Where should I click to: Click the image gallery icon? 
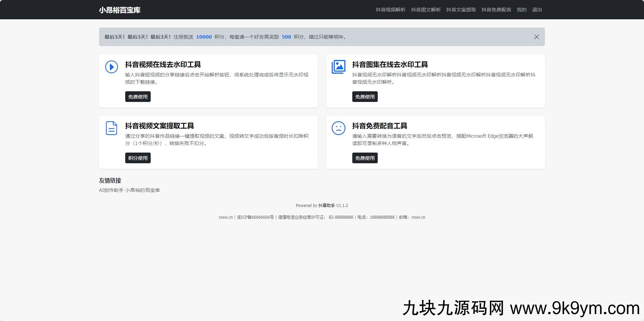click(338, 67)
